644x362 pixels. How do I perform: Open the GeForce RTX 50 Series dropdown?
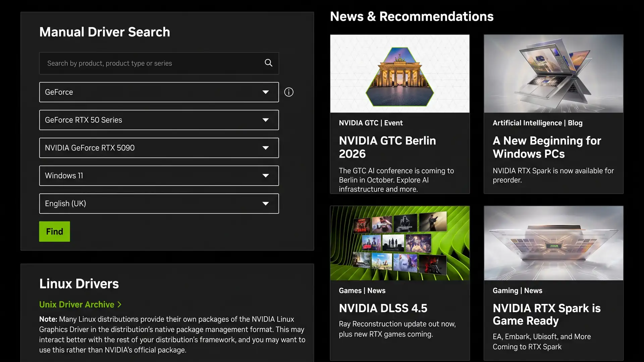point(159,120)
